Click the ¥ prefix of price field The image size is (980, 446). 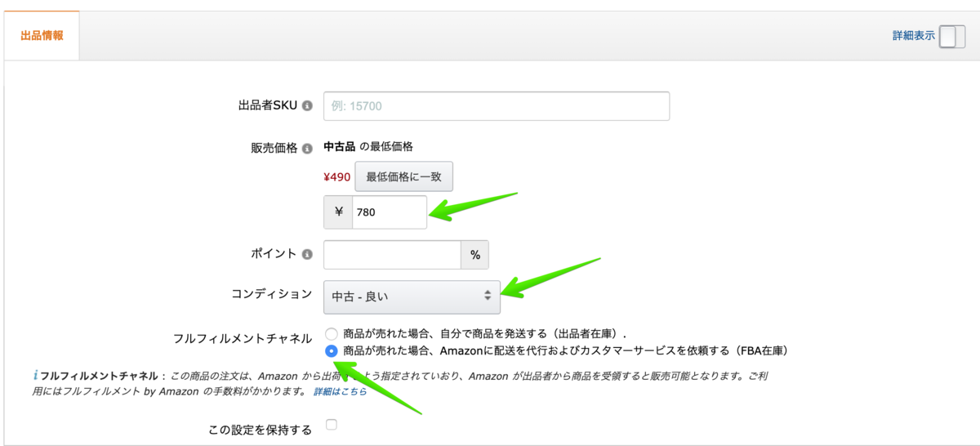tap(339, 212)
